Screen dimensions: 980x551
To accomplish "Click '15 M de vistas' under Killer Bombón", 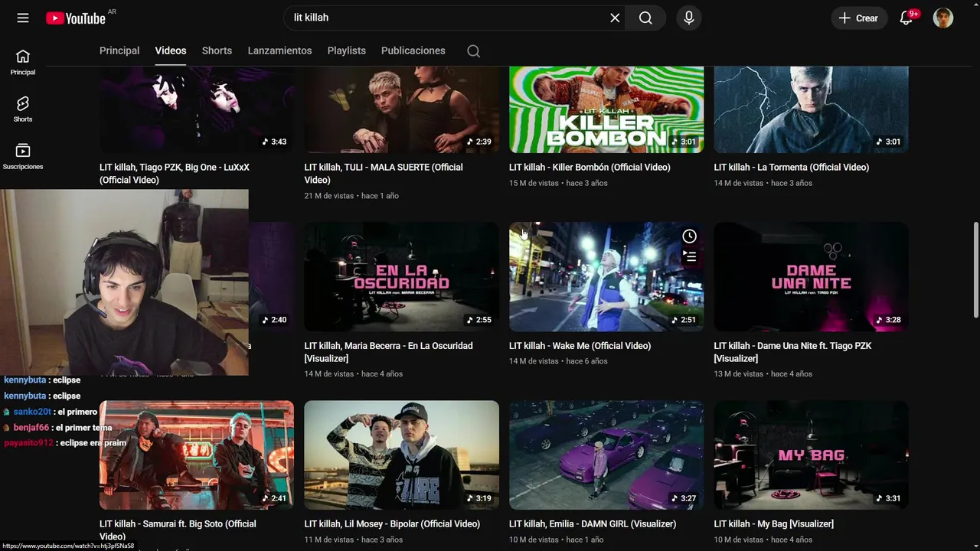I will click(534, 183).
